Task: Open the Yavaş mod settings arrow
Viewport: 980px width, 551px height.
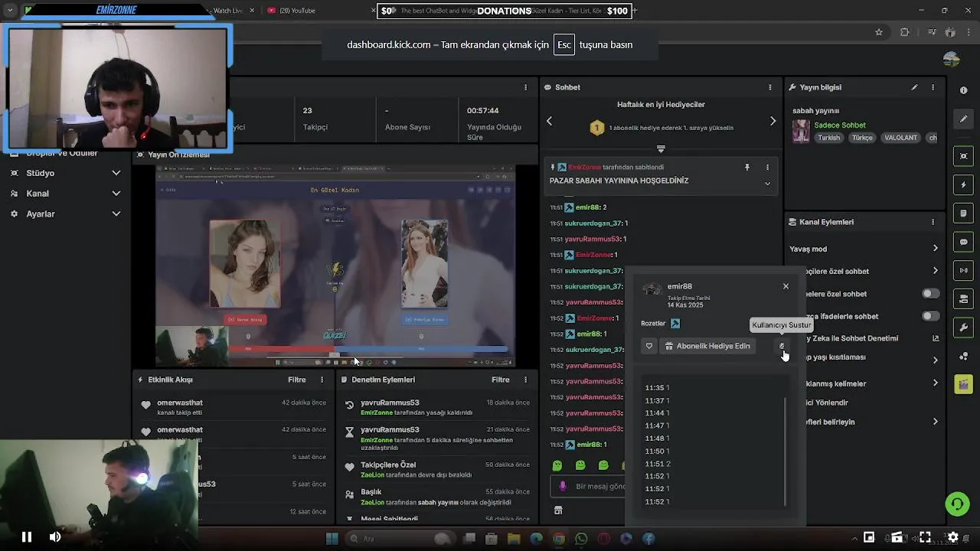Action: coord(935,249)
